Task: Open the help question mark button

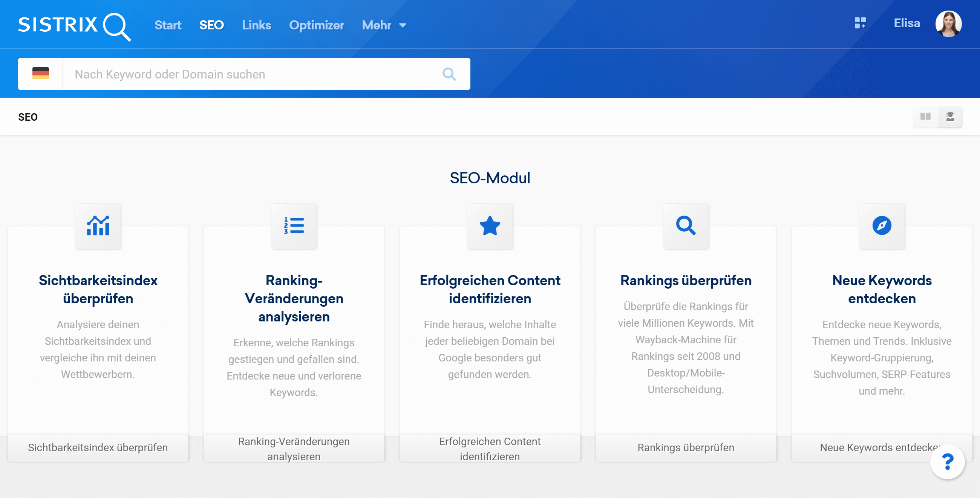Action: [947, 462]
